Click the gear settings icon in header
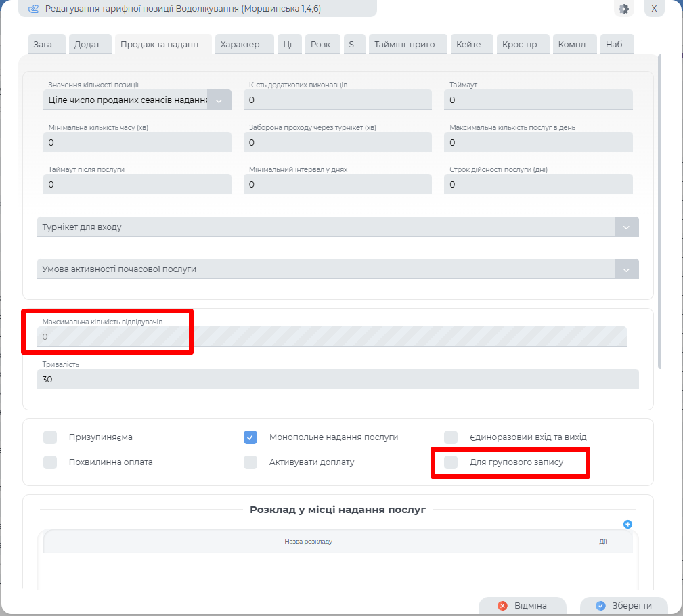683x616 pixels. [623, 9]
